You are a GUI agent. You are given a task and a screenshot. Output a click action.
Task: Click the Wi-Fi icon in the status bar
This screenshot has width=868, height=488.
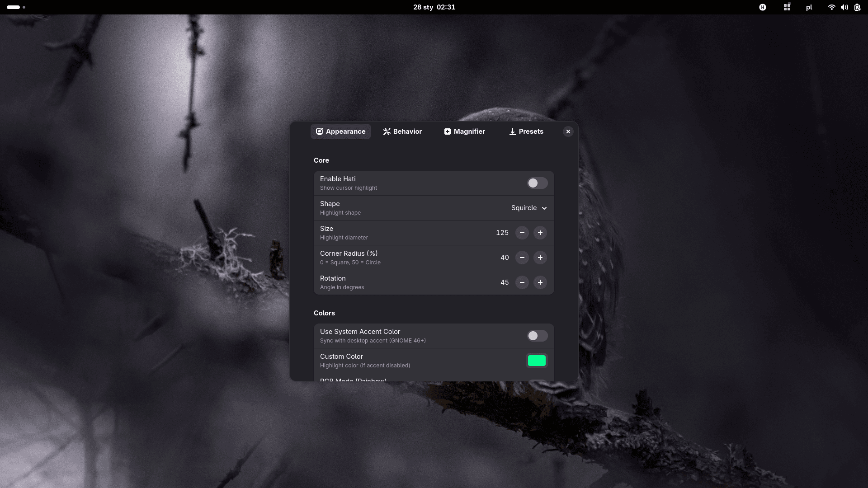tap(831, 7)
